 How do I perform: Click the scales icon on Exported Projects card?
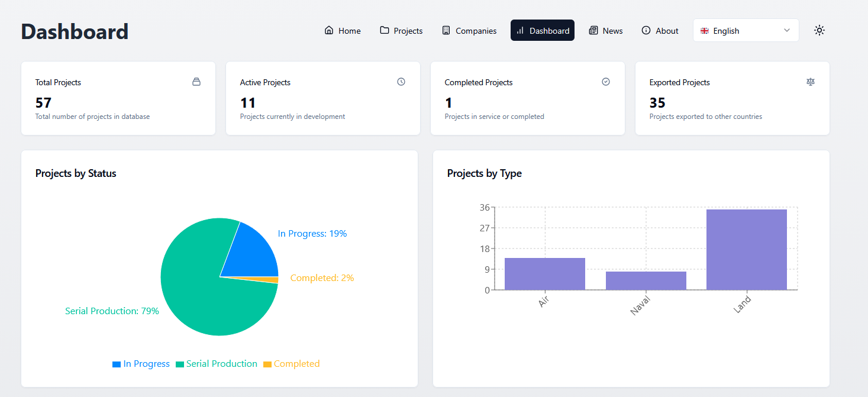pos(811,82)
